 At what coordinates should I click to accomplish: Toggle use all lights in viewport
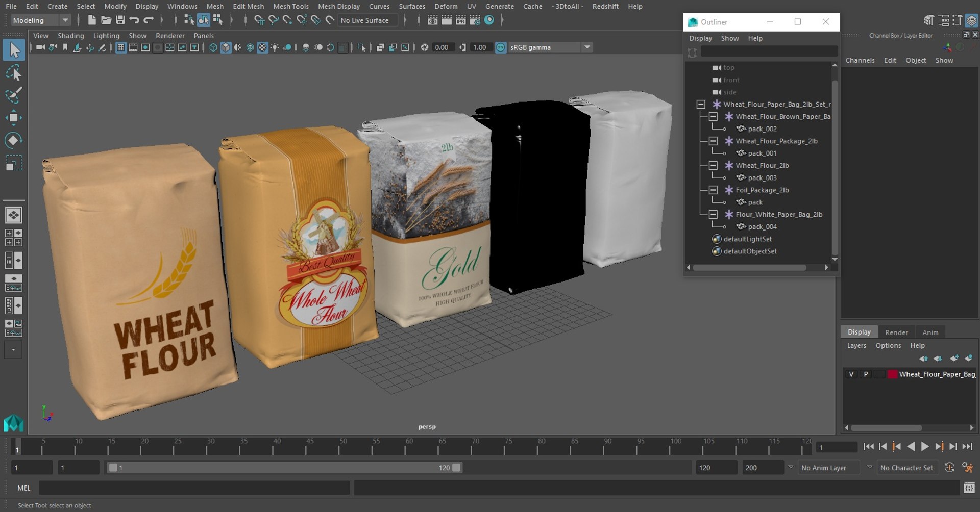pyautogui.click(x=275, y=47)
